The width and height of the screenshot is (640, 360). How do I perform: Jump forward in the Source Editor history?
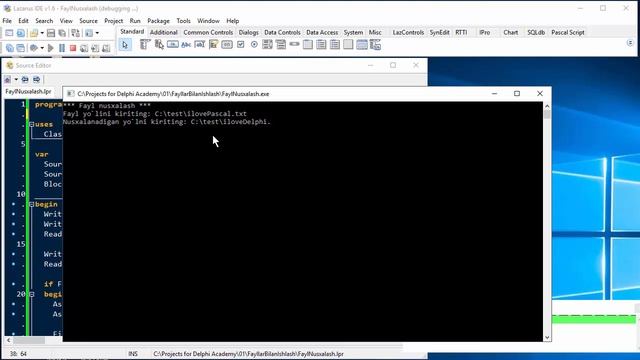[x=36, y=80]
